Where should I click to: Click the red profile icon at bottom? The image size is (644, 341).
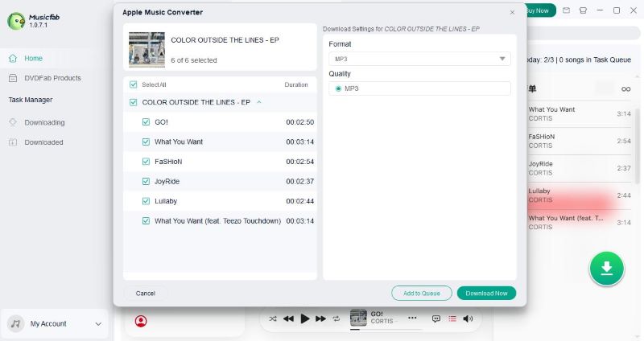pyautogui.click(x=141, y=321)
